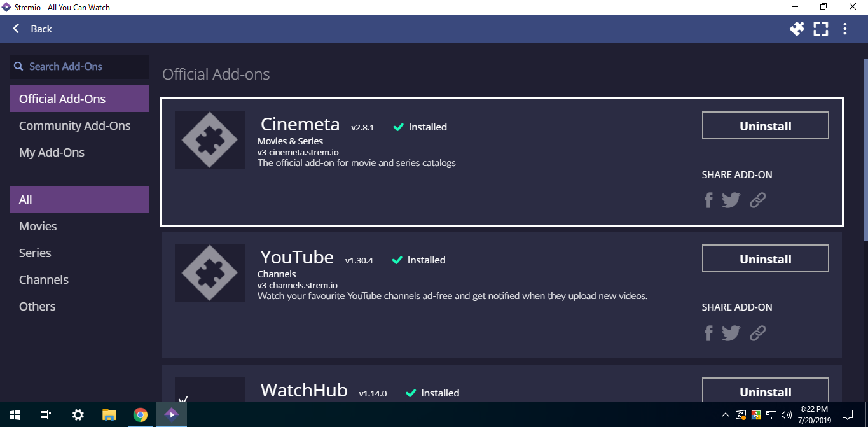This screenshot has width=868, height=427.
Task: Switch to Community Add-Ons
Action: (x=79, y=125)
